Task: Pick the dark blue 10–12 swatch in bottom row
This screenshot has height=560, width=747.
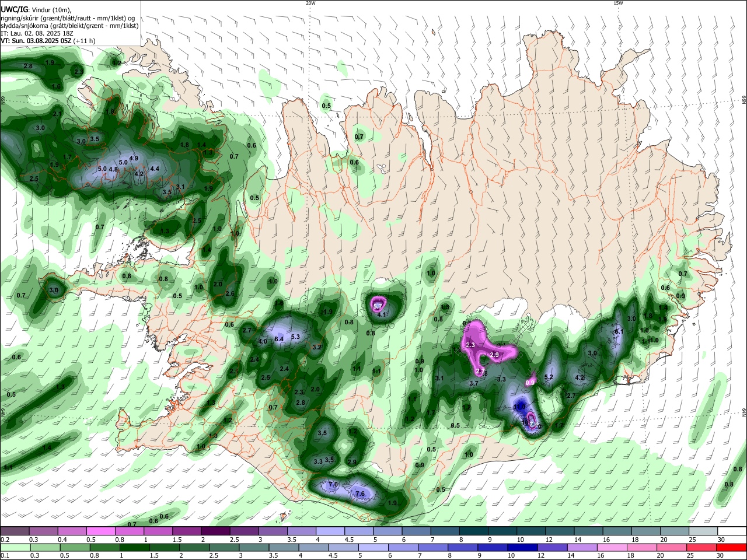Action: [521, 547]
